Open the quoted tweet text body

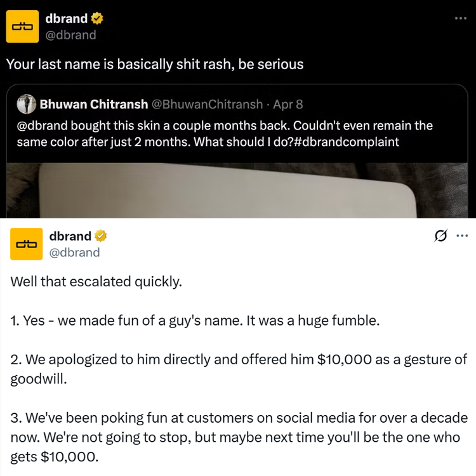tap(225, 133)
